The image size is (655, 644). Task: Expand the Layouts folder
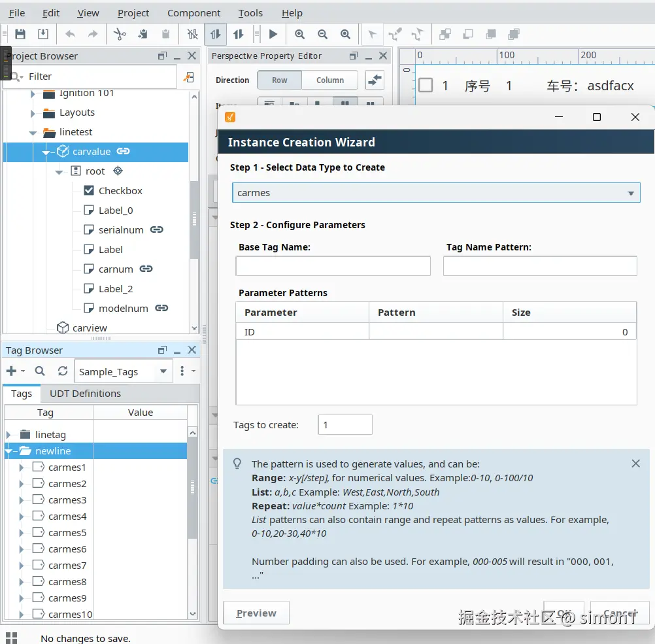point(33,113)
